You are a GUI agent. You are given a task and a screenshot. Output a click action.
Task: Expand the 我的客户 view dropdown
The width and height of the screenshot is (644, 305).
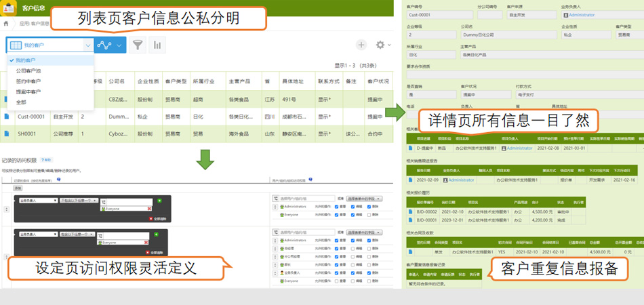(x=87, y=45)
